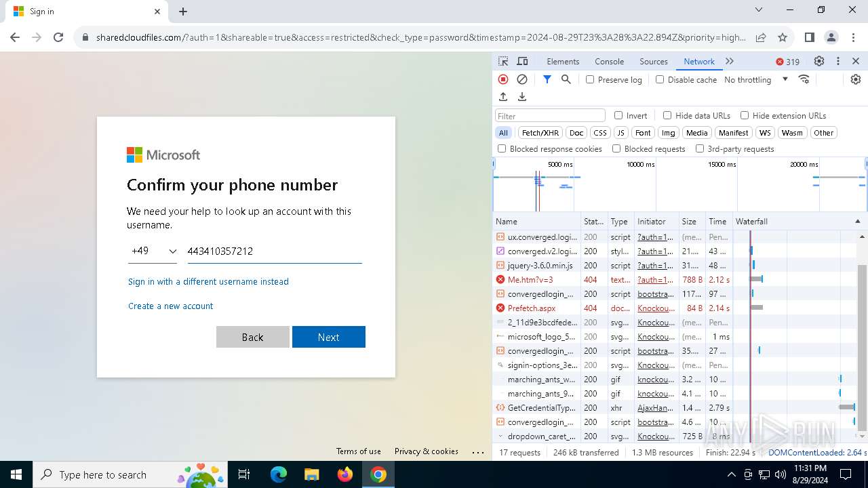Toggle the Waterfall column sort arrow
Viewport: 868px width, 488px height.
point(857,222)
